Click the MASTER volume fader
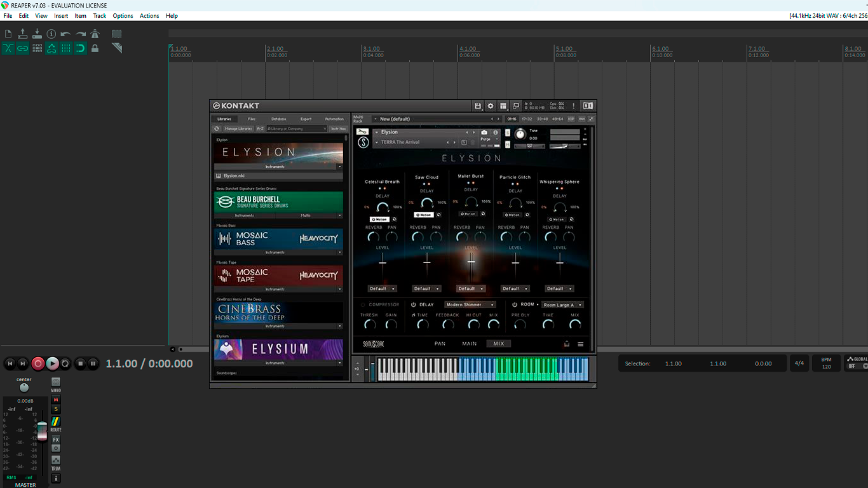 click(x=42, y=430)
